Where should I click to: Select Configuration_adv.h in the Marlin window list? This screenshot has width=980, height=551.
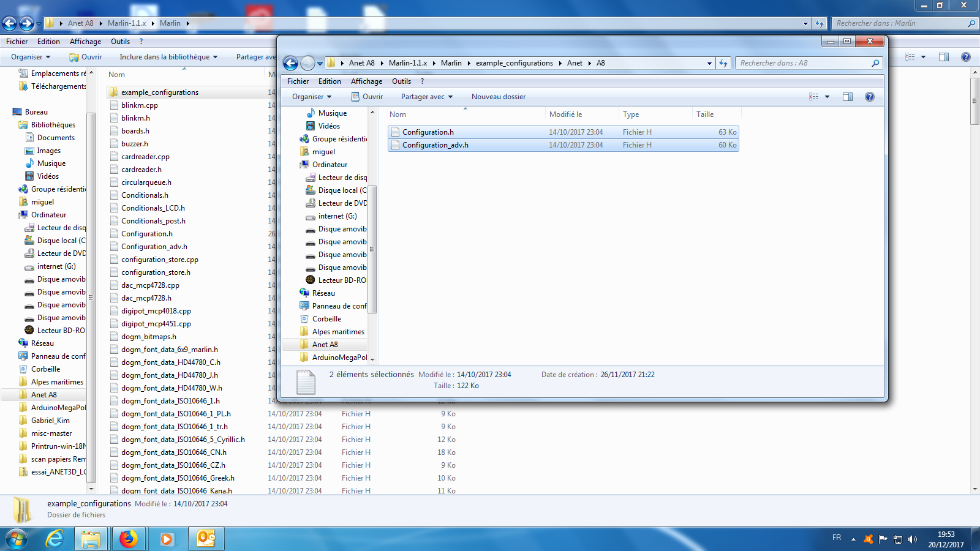pos(154,247)
